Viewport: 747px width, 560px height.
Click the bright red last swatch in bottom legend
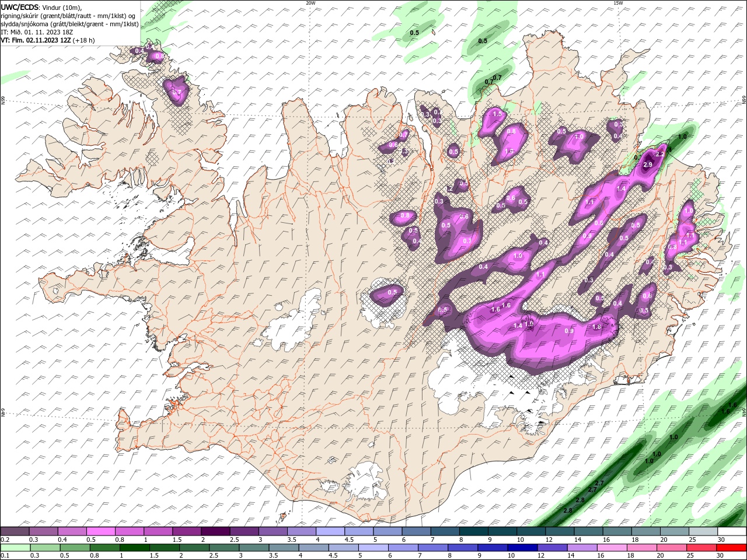732,548
